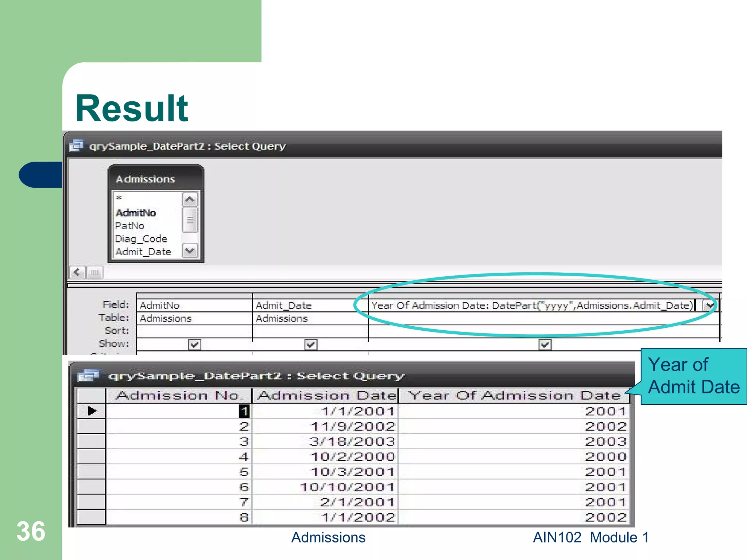Toggle the Show checkbox for the Year Of Admission Date column
This screenshot has width=747, height=560.
pyautogui.click(x=545, y=345)
